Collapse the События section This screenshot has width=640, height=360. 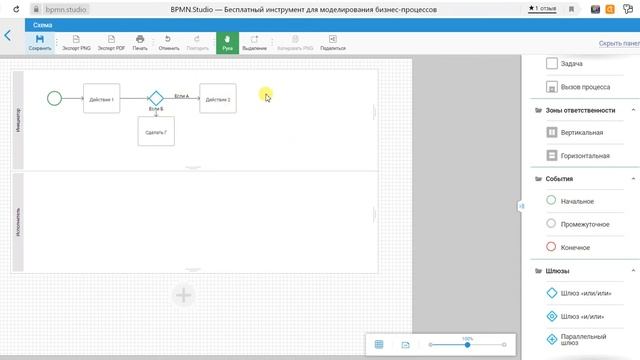point(633,179)
